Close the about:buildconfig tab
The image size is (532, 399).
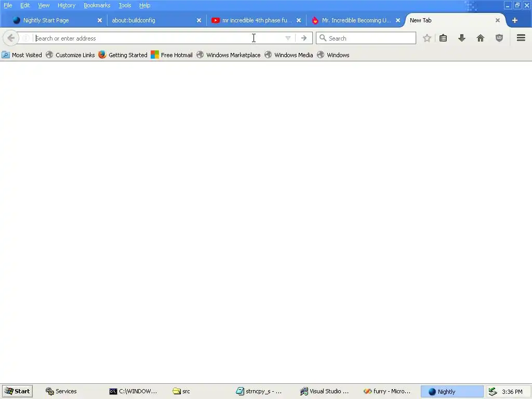199,20
